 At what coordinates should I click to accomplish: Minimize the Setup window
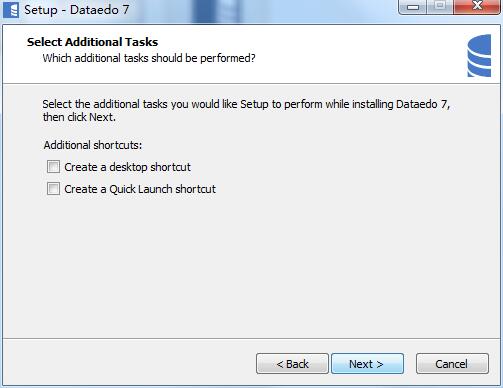coord(413,7)
